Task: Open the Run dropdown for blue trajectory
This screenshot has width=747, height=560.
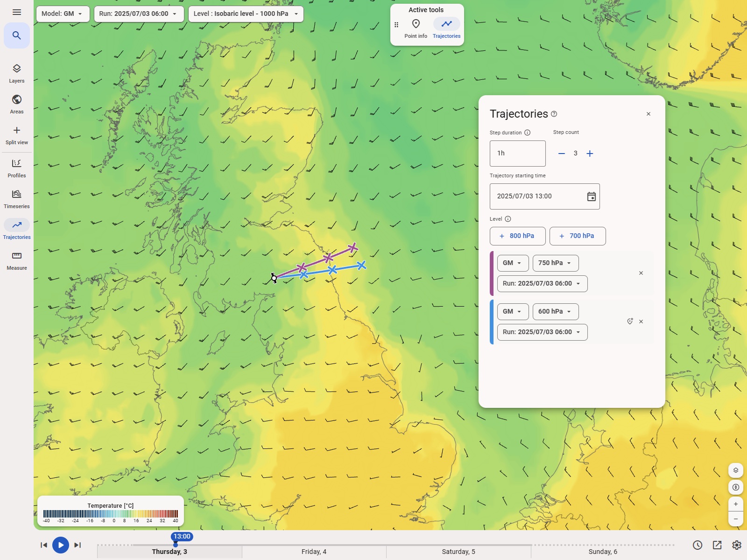Action: tap(542, 332)
